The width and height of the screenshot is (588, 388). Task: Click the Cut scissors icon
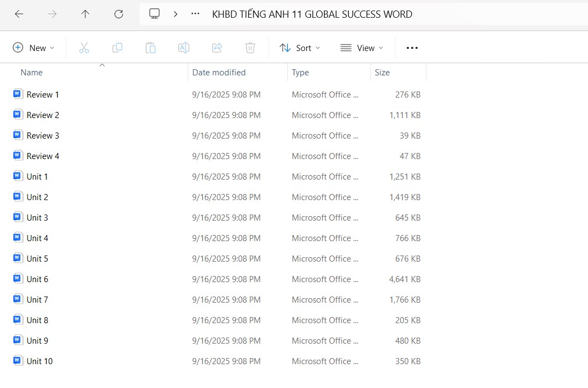click(x=84, y=48)
